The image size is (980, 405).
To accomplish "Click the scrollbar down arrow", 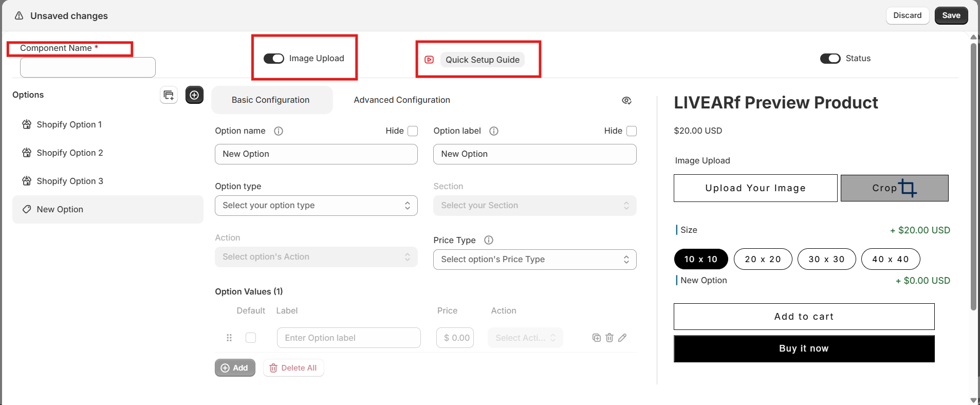I will point(973,400).
